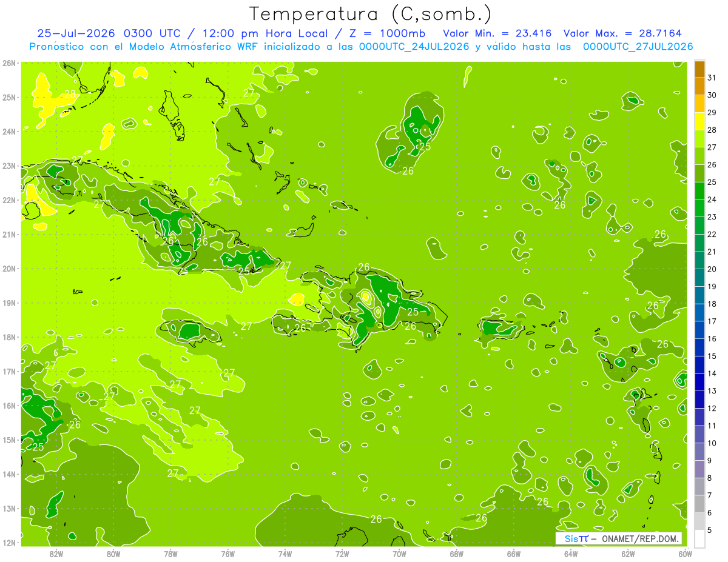The height and width of the screenshot is (562, 728).
Task: Pick the gray swatch between legend 6 and 7
Action: click(699, 504)
